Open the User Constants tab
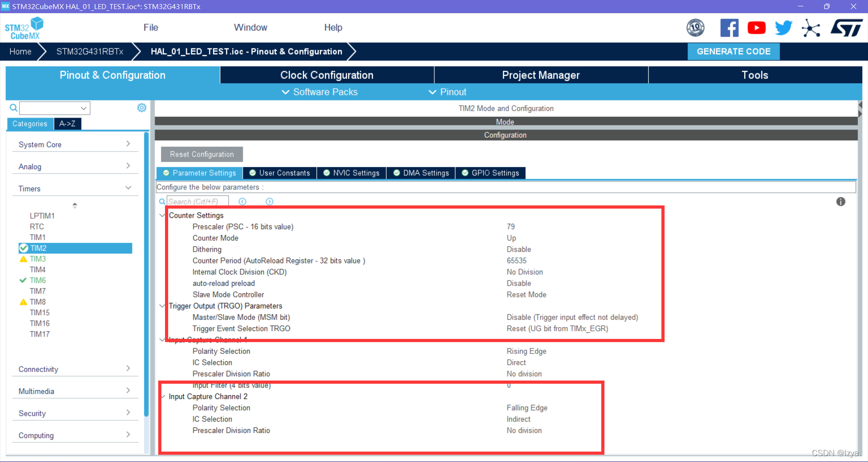Screen dimensions: 868x462 [280, 173]
